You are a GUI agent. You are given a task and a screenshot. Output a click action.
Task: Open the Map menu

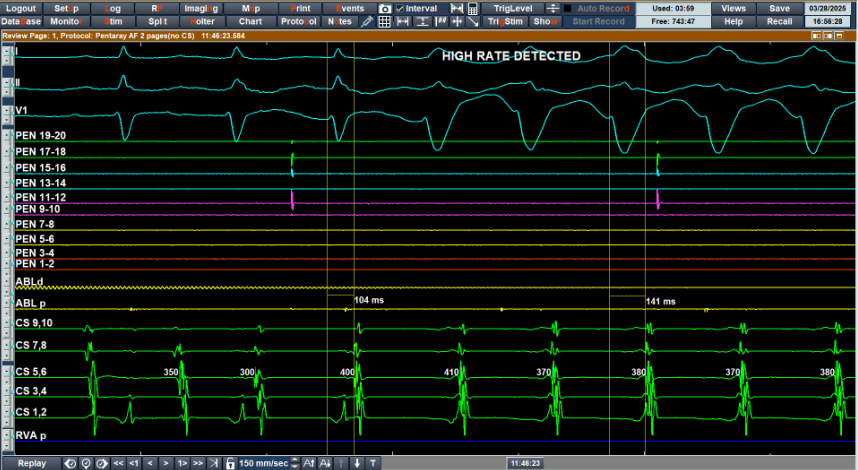point(251,9)
